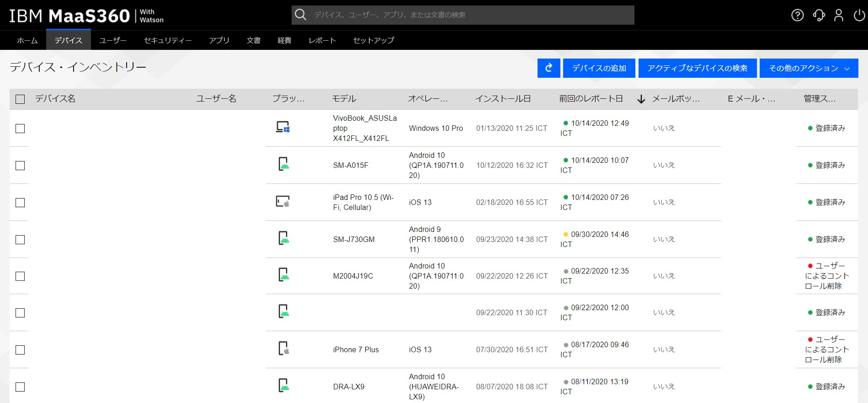Sort by メールボックス column header

pyautogui.click(x=676, y=99)
